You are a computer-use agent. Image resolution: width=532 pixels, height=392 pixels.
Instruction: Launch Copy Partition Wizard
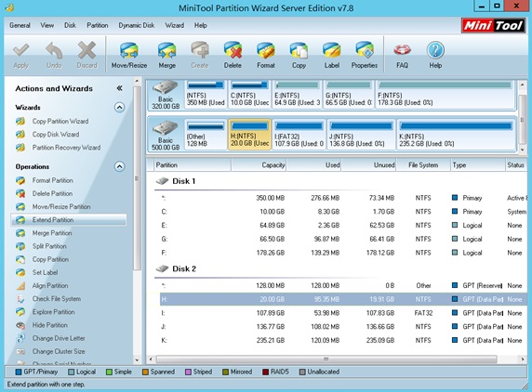click(60, 122)
